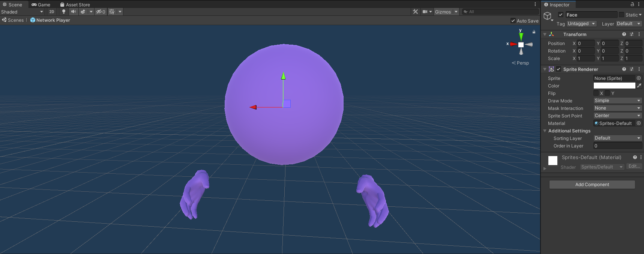Open the Sorting Layer dropdown
The image size is (644, 254).
coord(618,138)
